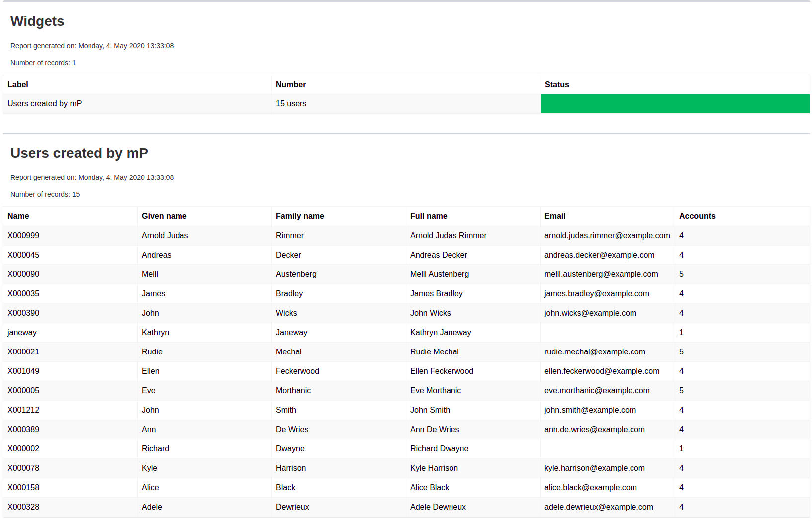The image size is (812, 527).
Task: Select email arnold.judas.rimmer@example.com
Action: 607,236
